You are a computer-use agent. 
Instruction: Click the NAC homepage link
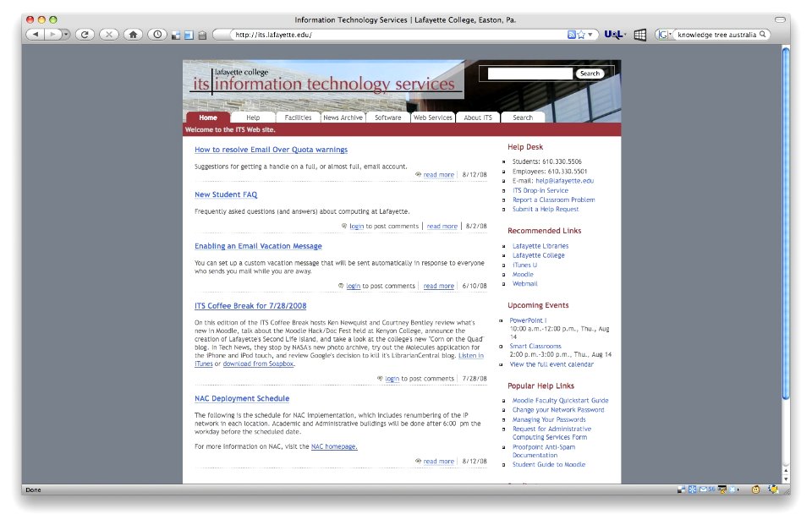click(334, 446)
